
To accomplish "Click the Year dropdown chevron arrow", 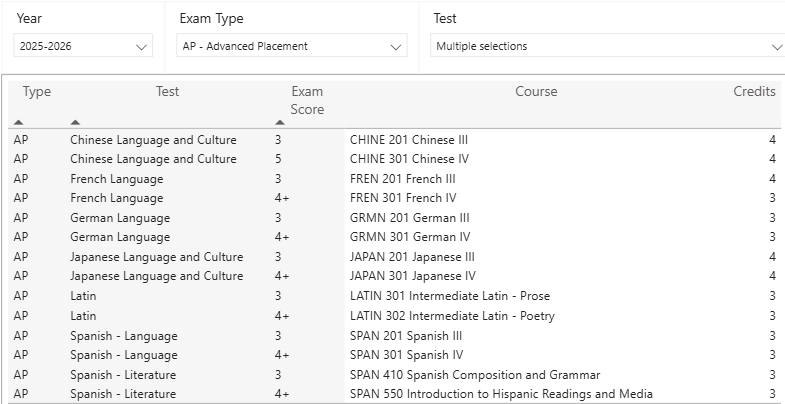I will (141, 47).
